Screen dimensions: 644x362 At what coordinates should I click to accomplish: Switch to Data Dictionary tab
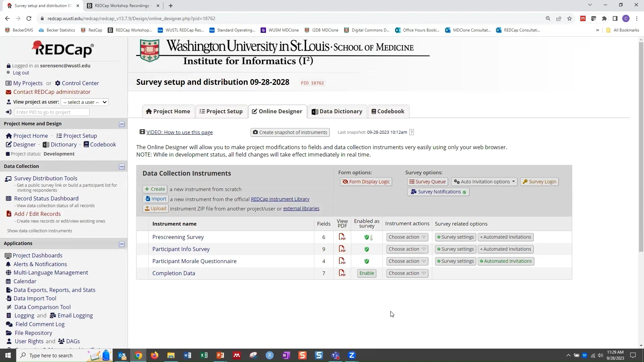tap(337, 111)
